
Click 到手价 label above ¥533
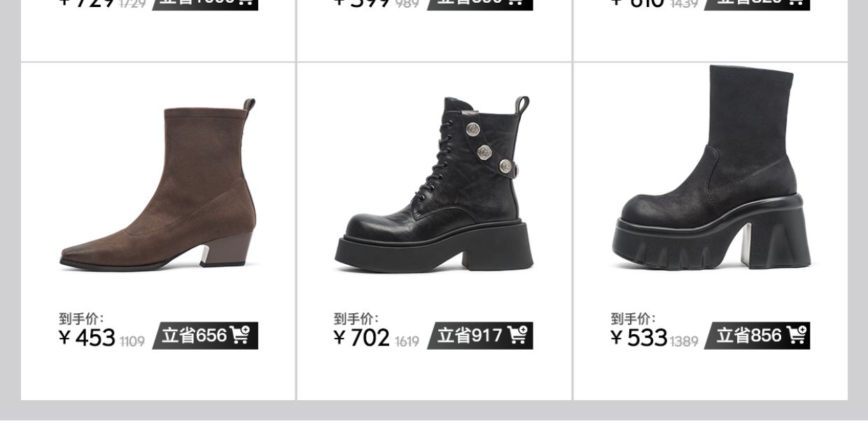[x=633, y=319]
